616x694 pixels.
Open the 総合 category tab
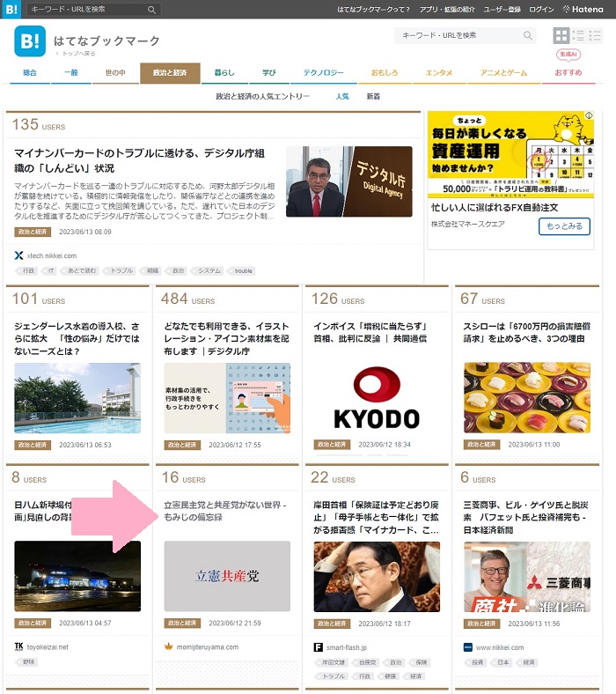[30, 72]
